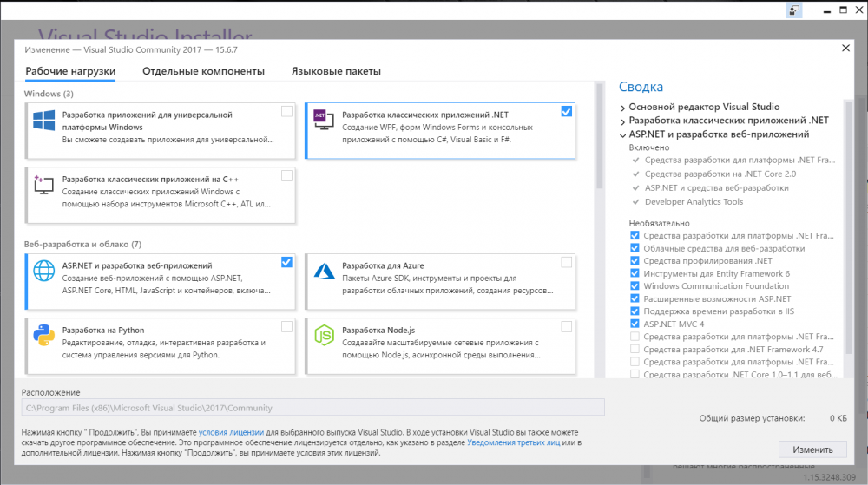This screenshot has height=485, width=868.
Task: Click the Azure development icon
Action: tap(323, 271)
